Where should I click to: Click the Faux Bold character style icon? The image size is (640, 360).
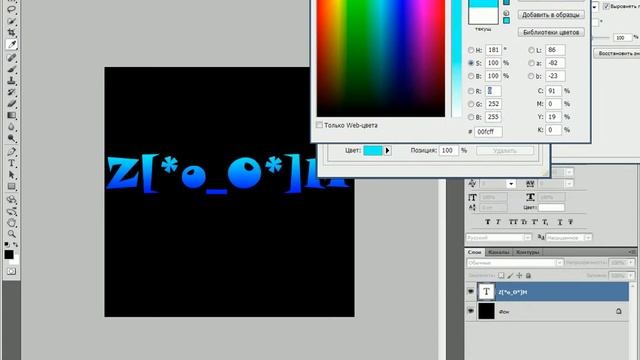[x=488, y=222]
